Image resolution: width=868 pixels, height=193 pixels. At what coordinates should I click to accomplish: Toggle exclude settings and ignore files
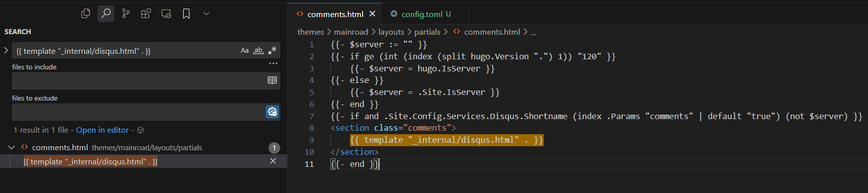[272, 112]
